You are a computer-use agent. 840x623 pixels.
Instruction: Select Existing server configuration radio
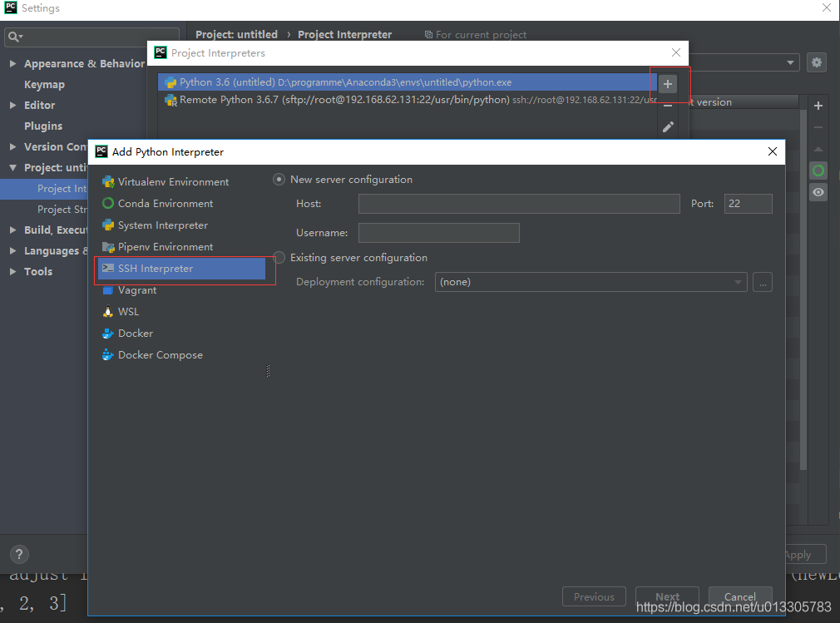point(279,258)
